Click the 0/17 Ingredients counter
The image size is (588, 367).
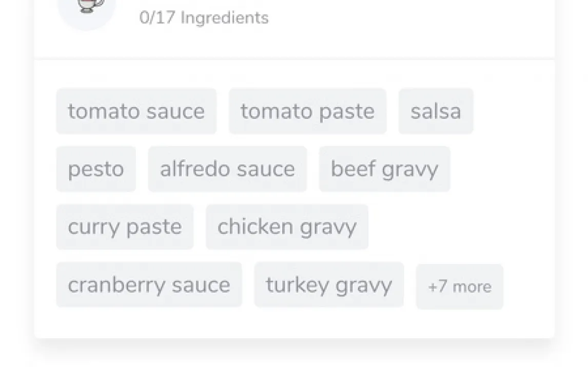click(204, 18)
